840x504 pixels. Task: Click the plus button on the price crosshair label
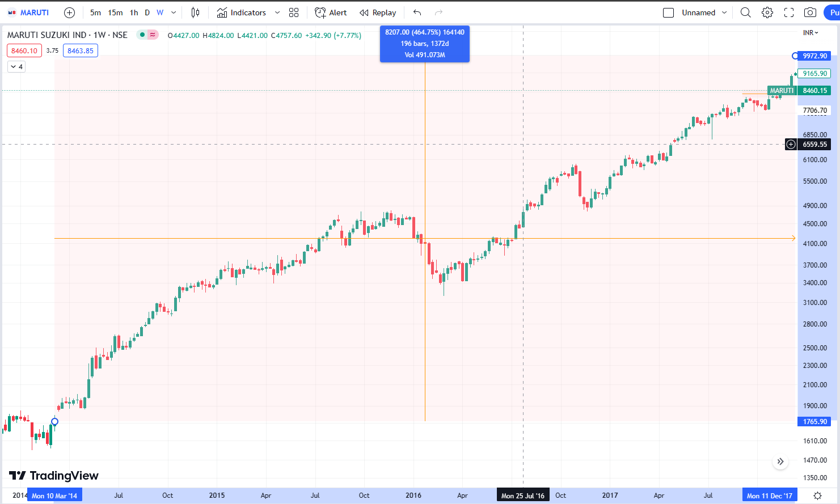click(791, 145)
